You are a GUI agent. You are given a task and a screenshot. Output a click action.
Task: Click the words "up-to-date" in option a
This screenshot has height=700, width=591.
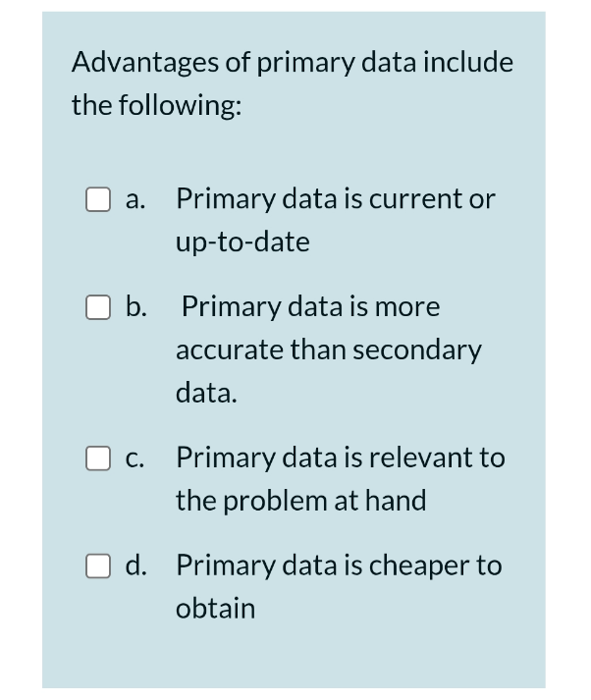[x=242, y=242]
